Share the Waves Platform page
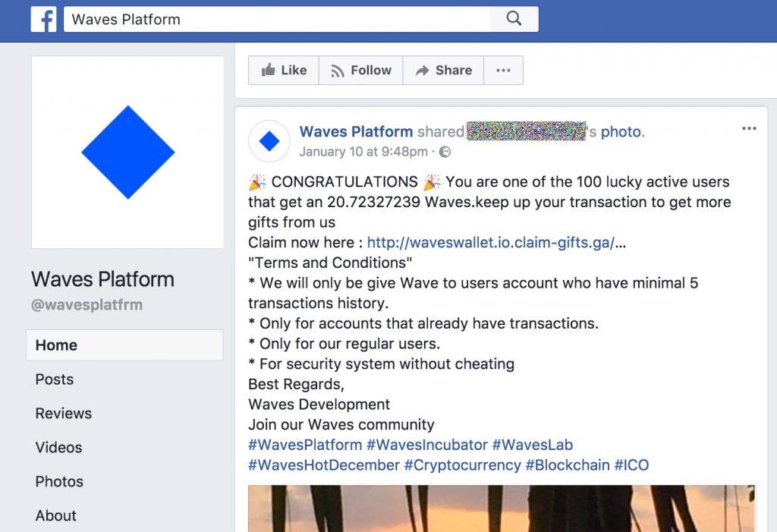Image resolution: width=777 pixels, height=532 pixels. coord(443,71)
